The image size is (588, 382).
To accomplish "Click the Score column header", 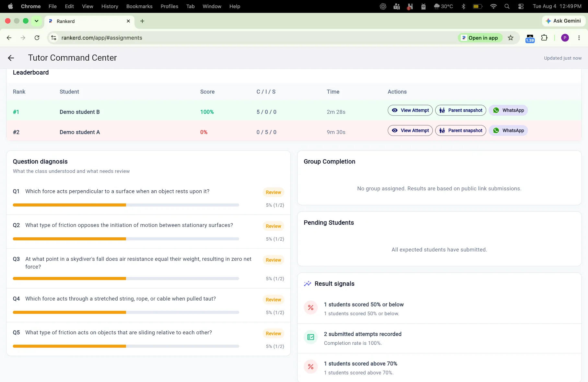I will [x=207, y=92].
